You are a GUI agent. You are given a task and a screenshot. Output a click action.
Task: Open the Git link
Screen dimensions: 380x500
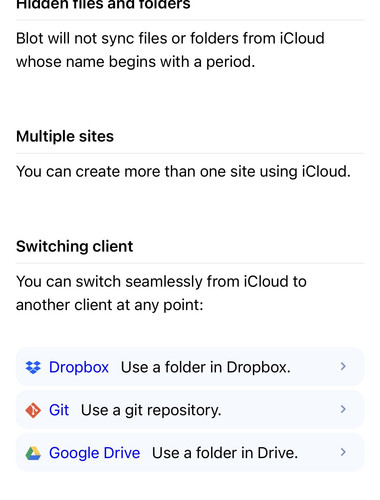point(59,410)
